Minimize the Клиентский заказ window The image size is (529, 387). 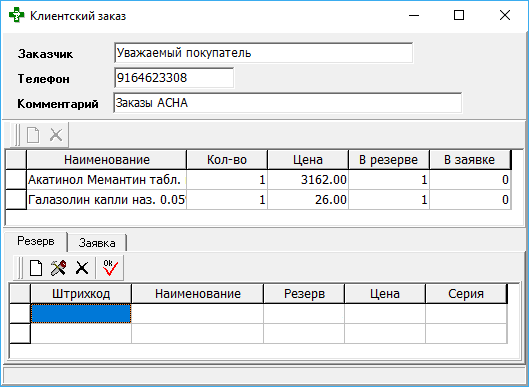coord(414,16)
